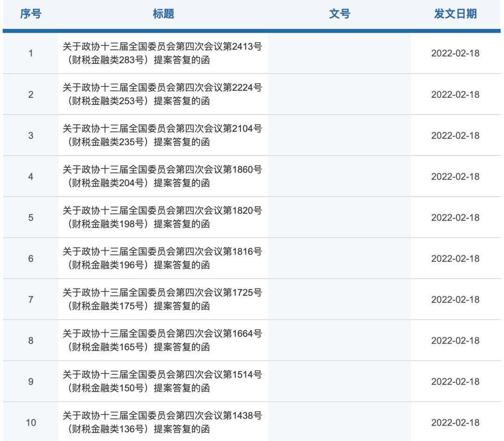Open the title link for proposal 第1664号
This screenshot has height=441, width=504.
point(162,340)
